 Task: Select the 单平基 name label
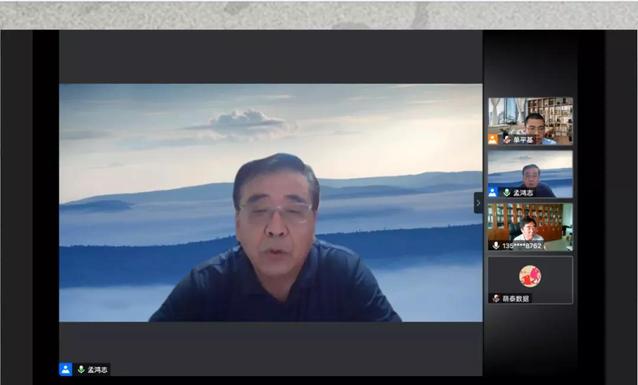coord(523,140)
